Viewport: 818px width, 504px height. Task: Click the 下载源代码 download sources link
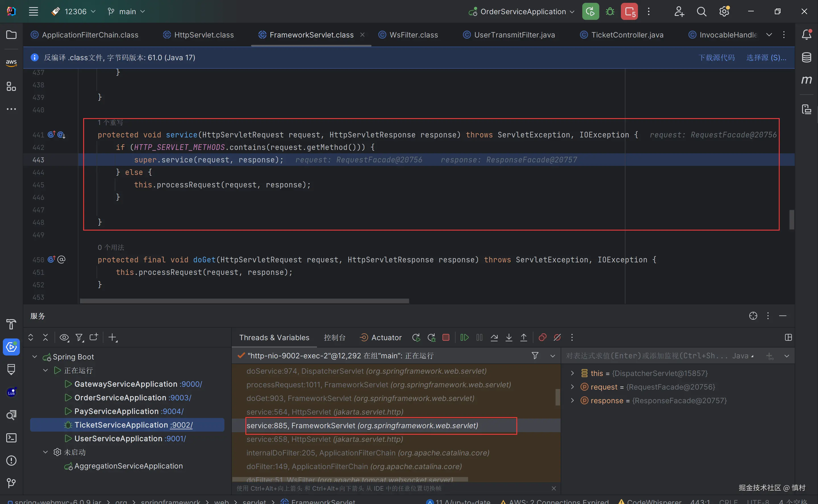click(716, 57)
